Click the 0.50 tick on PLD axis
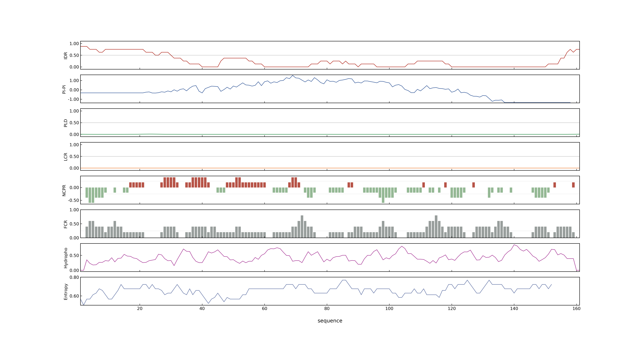Screen dimensions: 644x343 74,123
